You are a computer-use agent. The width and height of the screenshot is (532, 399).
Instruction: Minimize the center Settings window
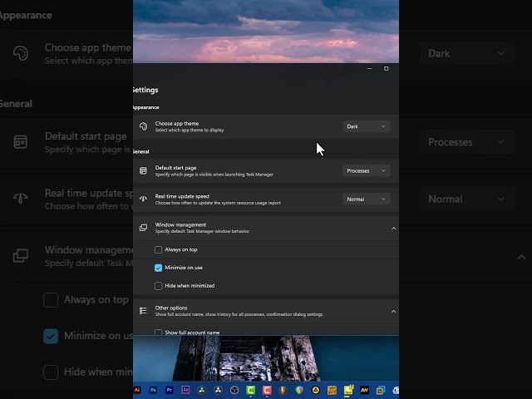pos(370,68)
